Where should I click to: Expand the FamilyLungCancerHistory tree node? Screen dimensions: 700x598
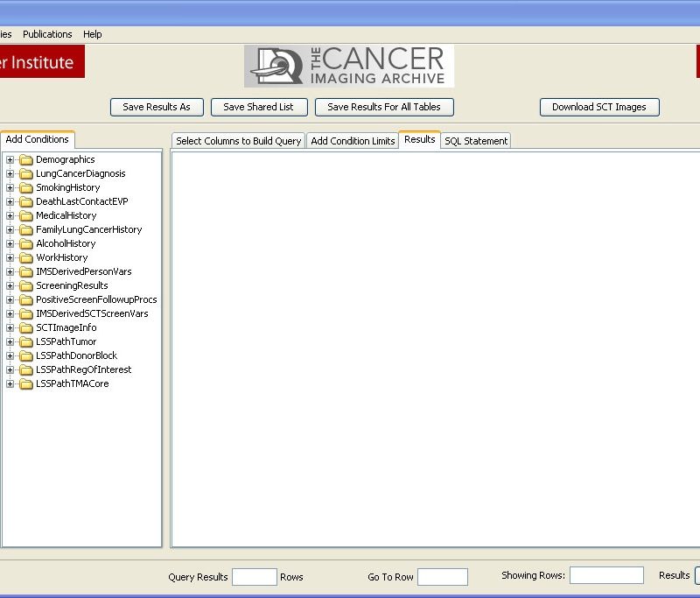click(x=10, y=229)
